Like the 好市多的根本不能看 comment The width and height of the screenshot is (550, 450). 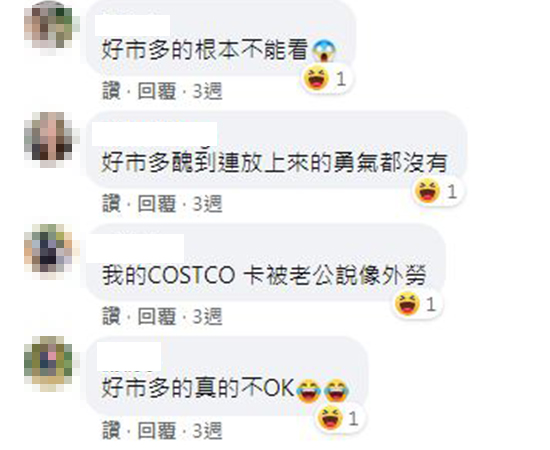point(111,91)
